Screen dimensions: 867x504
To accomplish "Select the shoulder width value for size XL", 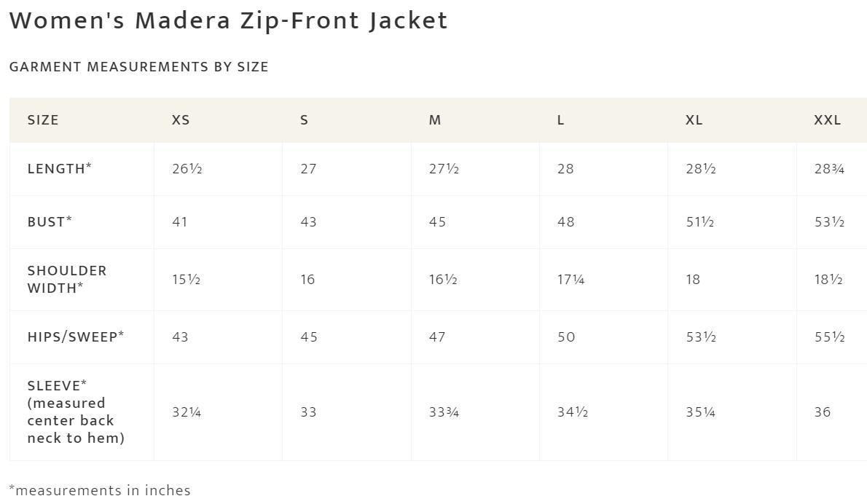I will [693, 280].
